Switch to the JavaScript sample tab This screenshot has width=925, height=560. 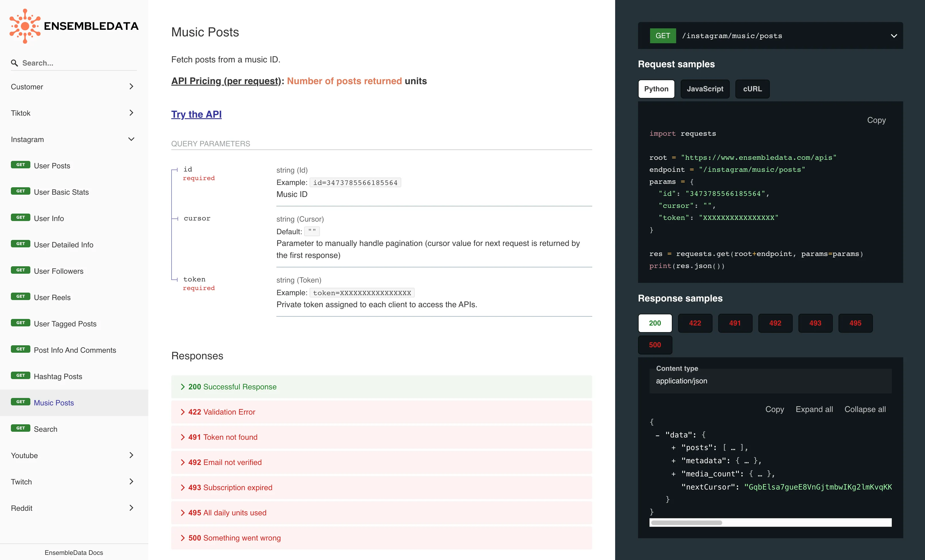pos(705,89)
